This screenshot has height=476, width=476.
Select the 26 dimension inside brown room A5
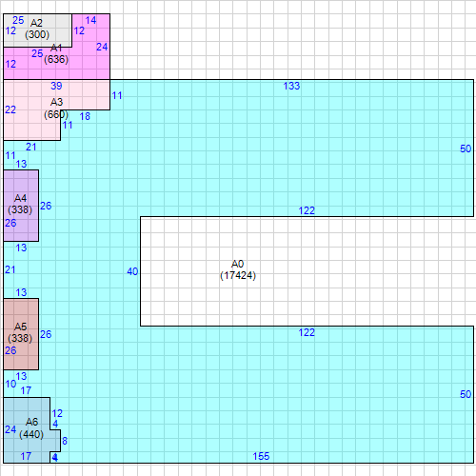[10, 350]
